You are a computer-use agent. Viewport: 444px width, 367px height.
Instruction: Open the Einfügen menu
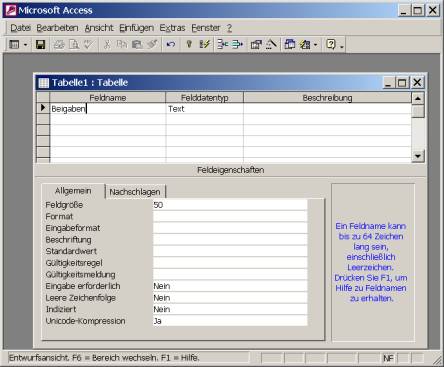click(137, 28)
